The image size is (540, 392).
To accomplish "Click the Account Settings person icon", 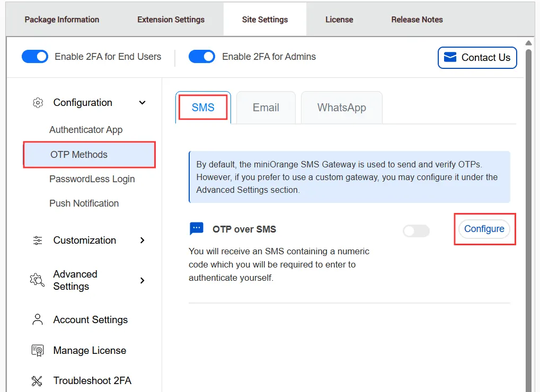I will pos(37,319).
